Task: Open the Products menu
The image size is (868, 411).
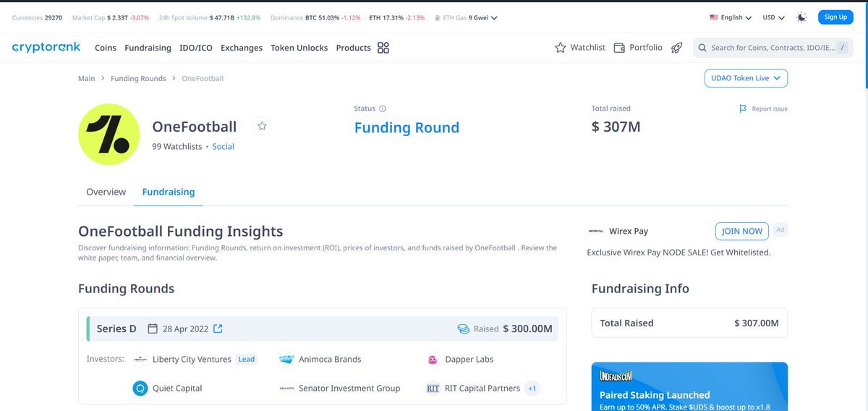Action: [x=354, y=48]
